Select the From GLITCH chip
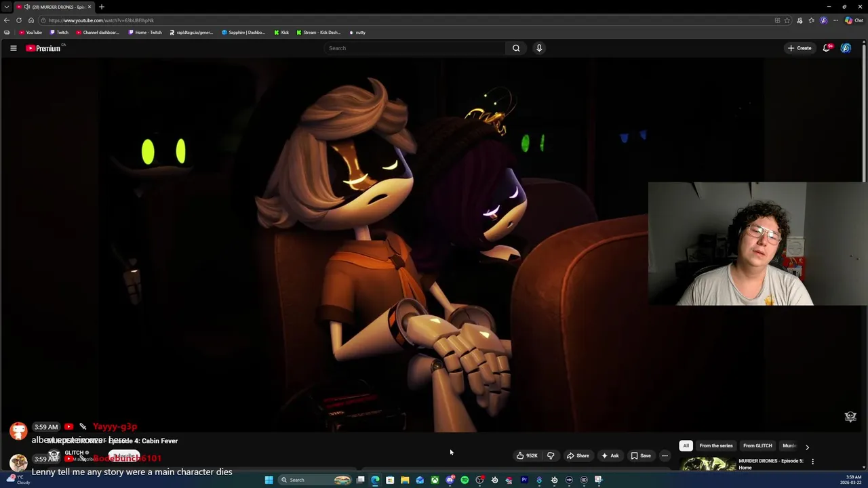This screenshot has height=488, width=868. (x=757, y=446)
